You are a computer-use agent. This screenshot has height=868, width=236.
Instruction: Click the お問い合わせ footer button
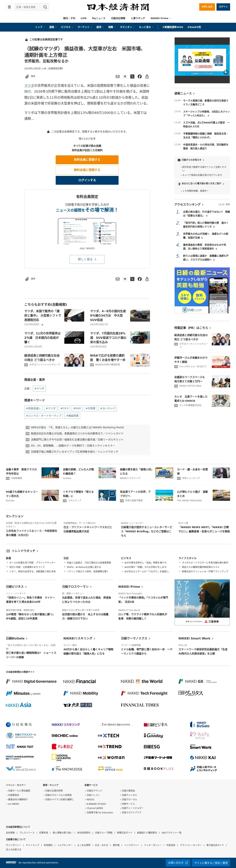178,863
